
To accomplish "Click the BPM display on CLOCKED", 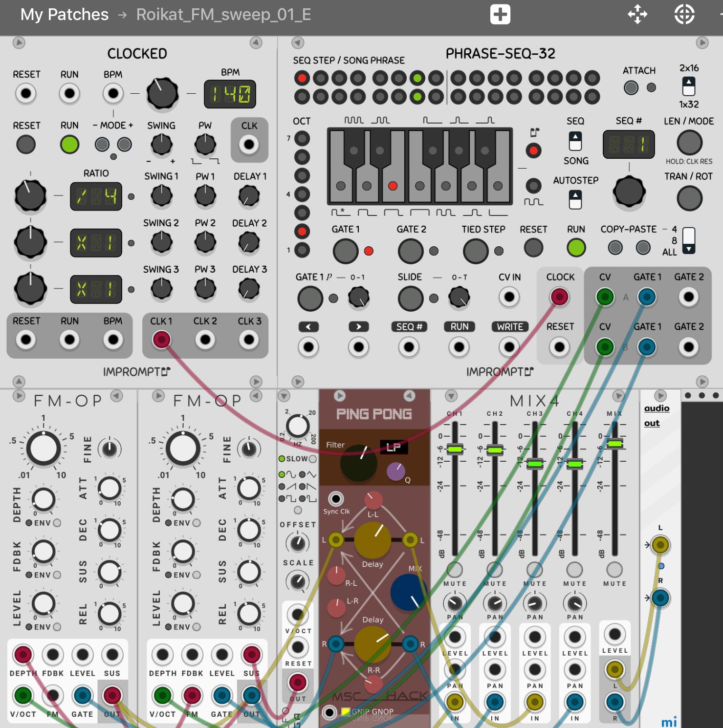I will [x=230, y=94].
